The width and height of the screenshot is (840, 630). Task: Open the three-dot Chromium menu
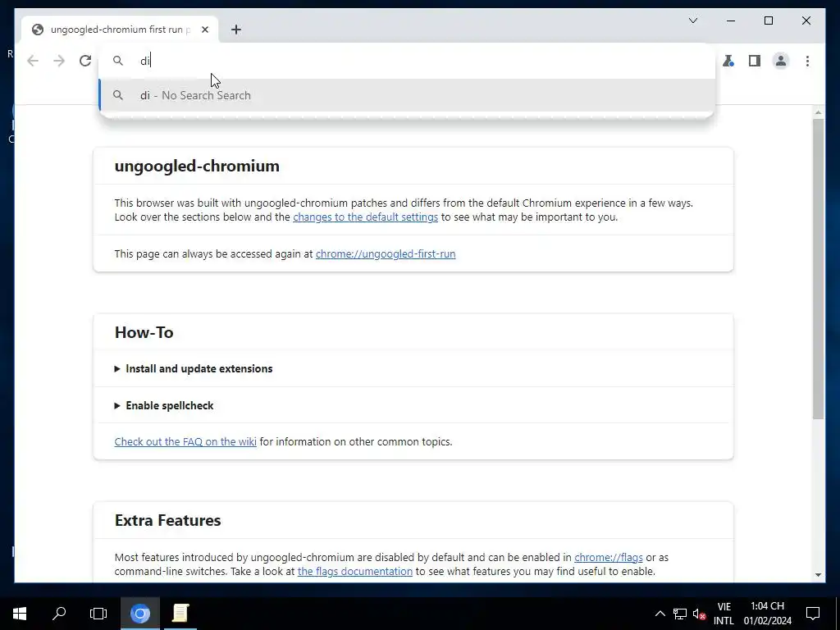pyautogui.click(x=807, y=61)
